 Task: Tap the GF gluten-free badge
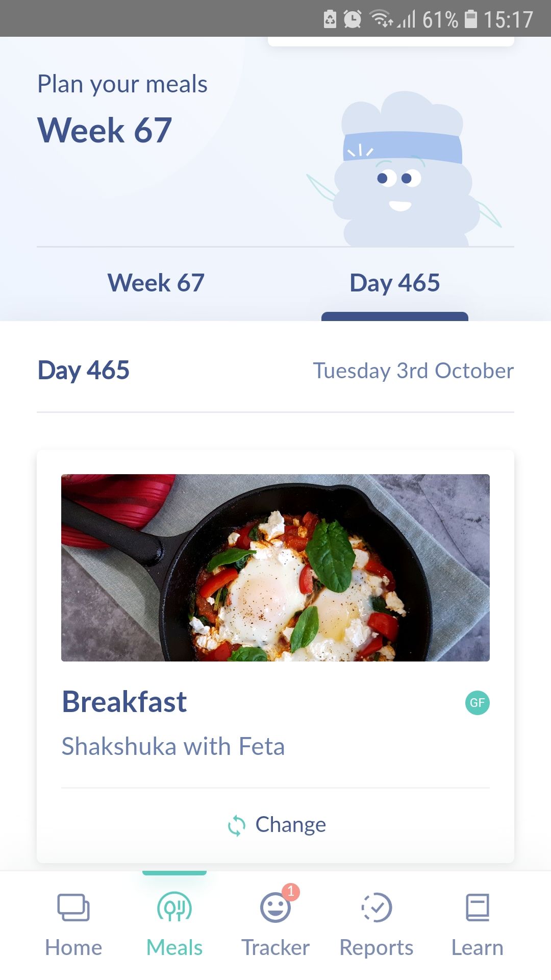(x=477, y=702)
